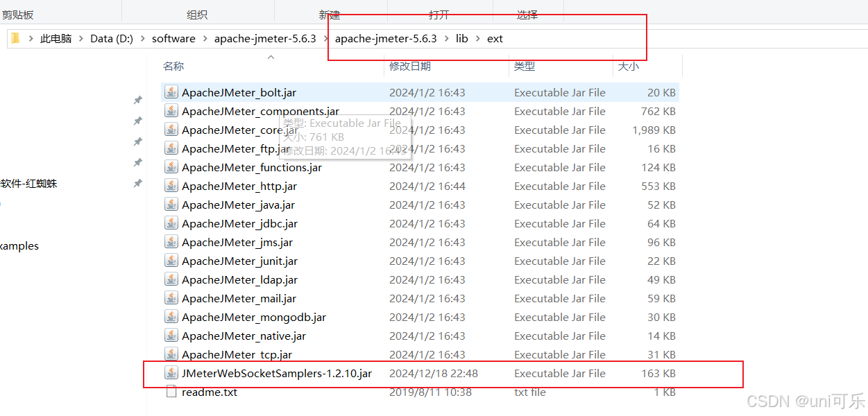Select the file name ApacheJMeter_jdbc.jar
Image resolution: width=868 pixels, height=416 pixels.
(239, 223)
